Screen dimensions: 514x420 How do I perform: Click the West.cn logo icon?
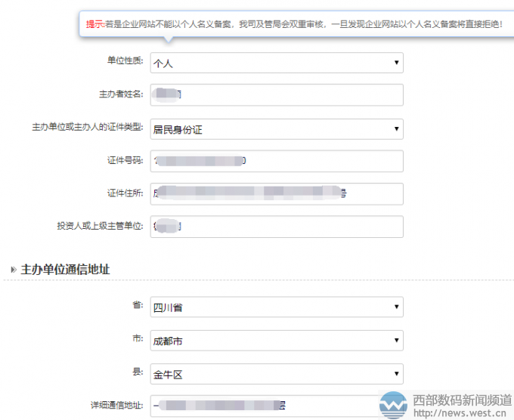394,405
